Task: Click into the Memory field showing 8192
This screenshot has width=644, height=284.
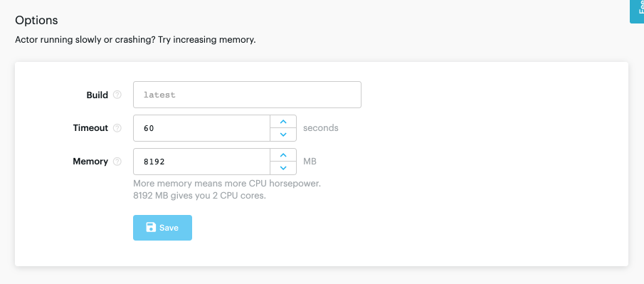Action: click(x=201, y=162)
